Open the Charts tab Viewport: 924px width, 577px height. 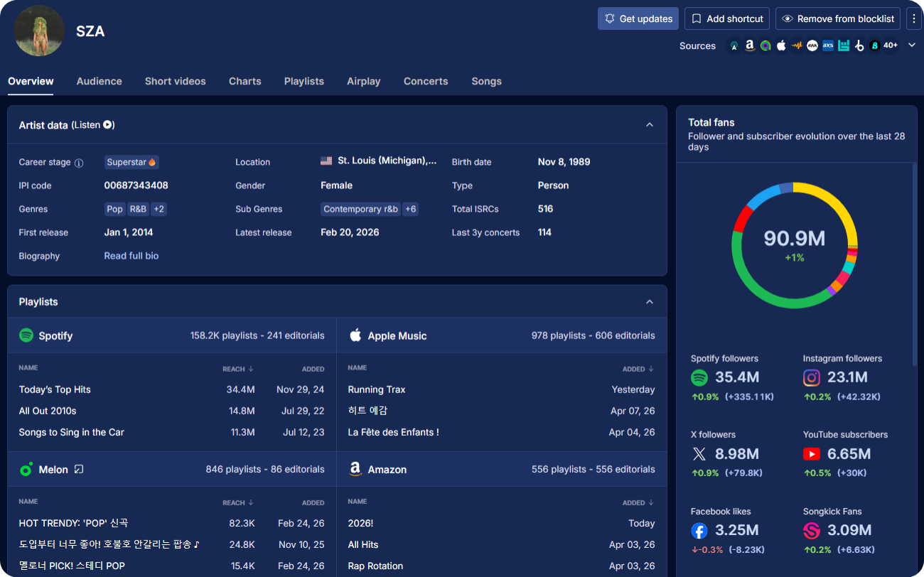[x=245, y=81]
